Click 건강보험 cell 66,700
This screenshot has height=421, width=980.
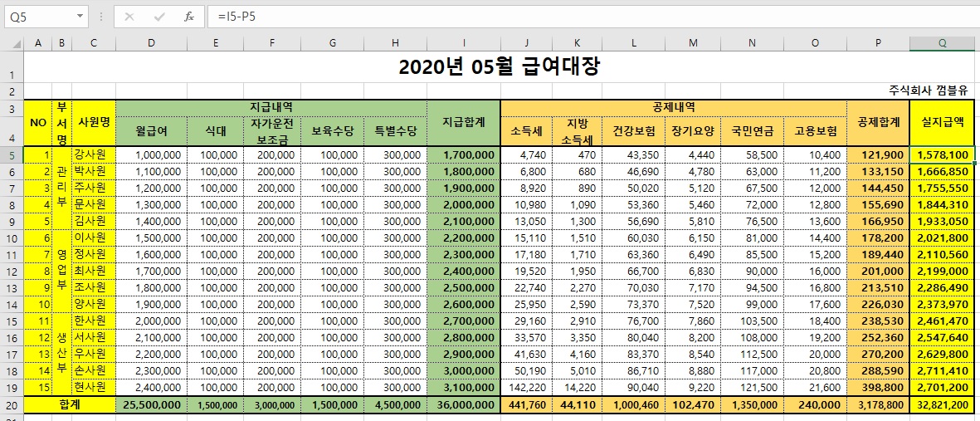pos(633,271)
